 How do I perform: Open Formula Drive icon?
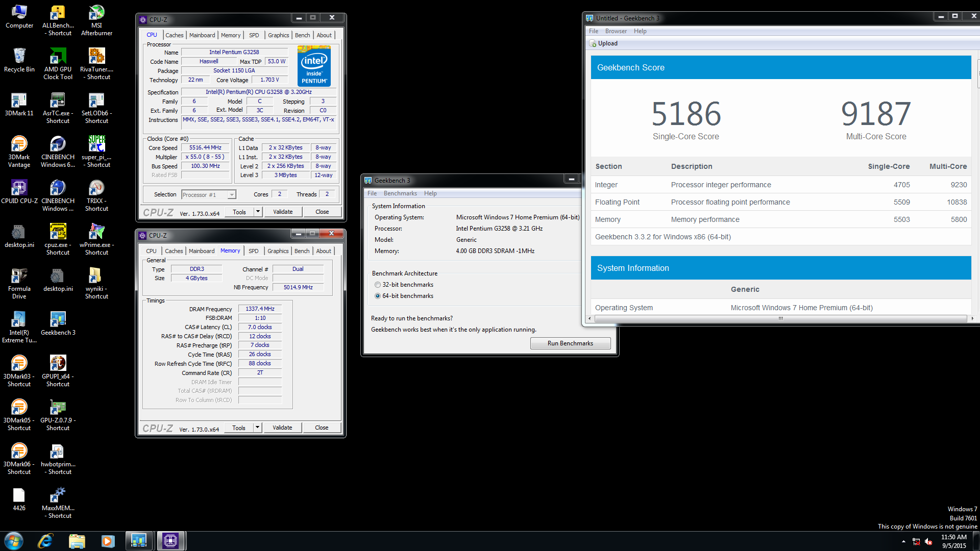[19, 284]
